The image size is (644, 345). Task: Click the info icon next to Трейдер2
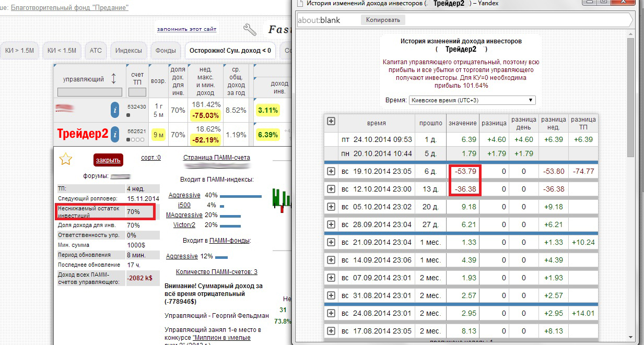tap(115, 134)
